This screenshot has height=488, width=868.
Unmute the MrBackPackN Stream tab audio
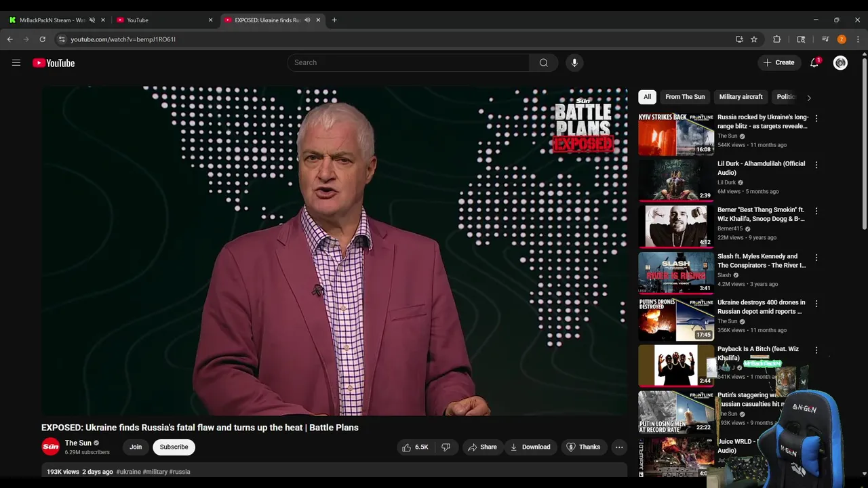coord(92,20)
